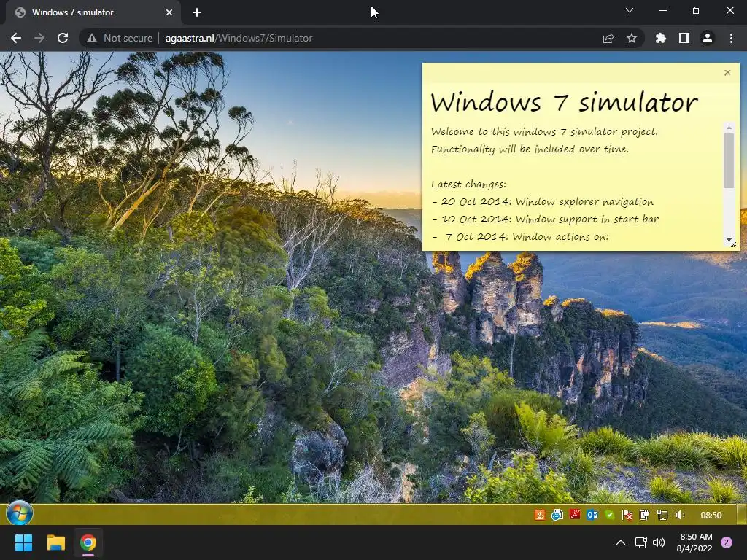The width and height of the screenshot is (747, 560).
Task: Toggle Chrome side panel
Action: click(684, 38)
